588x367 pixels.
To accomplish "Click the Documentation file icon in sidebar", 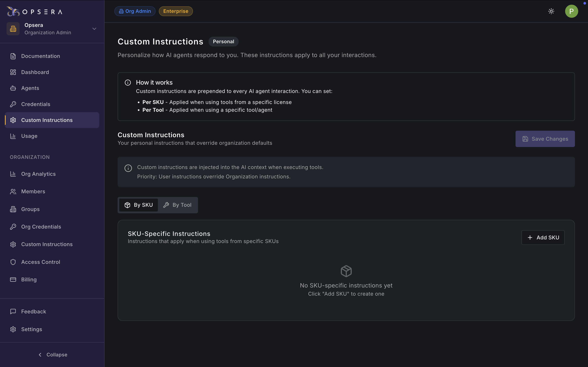I will (13, 56).
